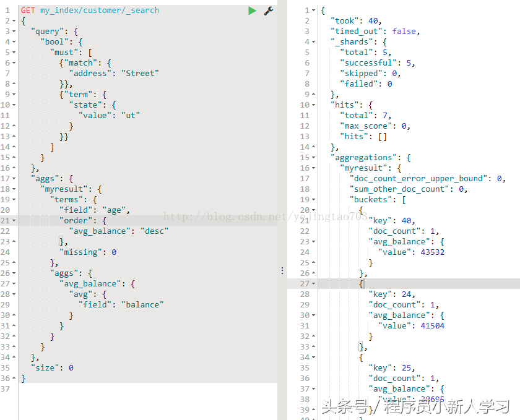Click the "max_score" key
The width and height of the screenshot is (520, 420).
[366, 126]
